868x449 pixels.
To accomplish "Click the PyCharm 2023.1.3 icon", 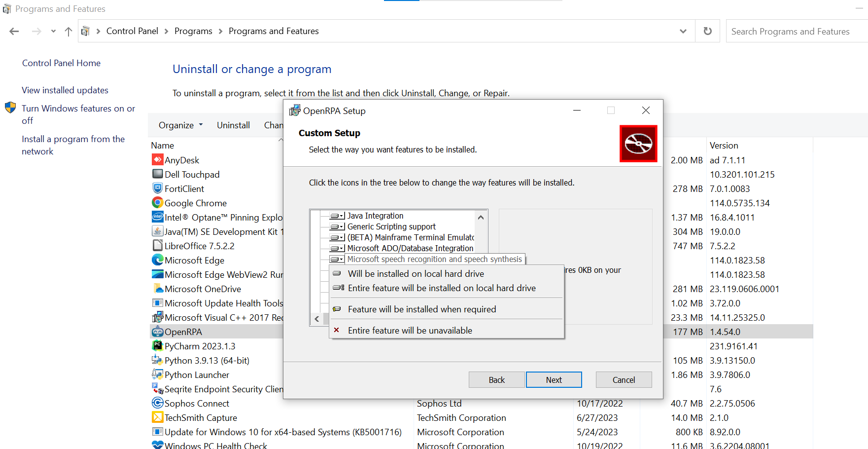I will tap(157, 345).
